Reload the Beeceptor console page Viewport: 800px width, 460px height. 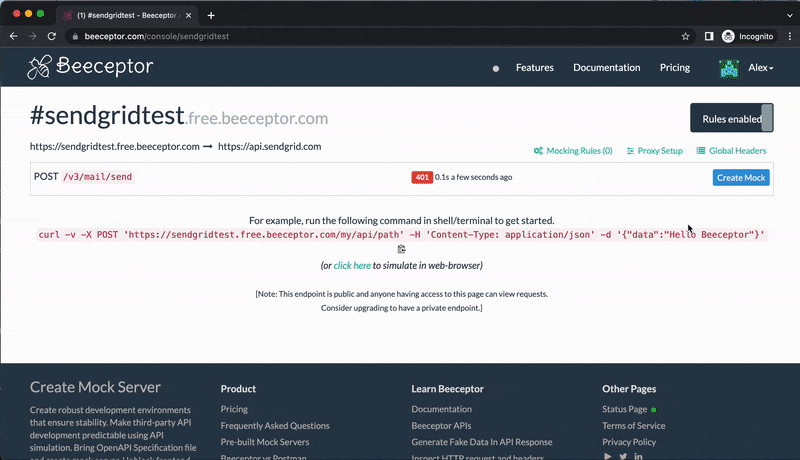click(52, 36)
